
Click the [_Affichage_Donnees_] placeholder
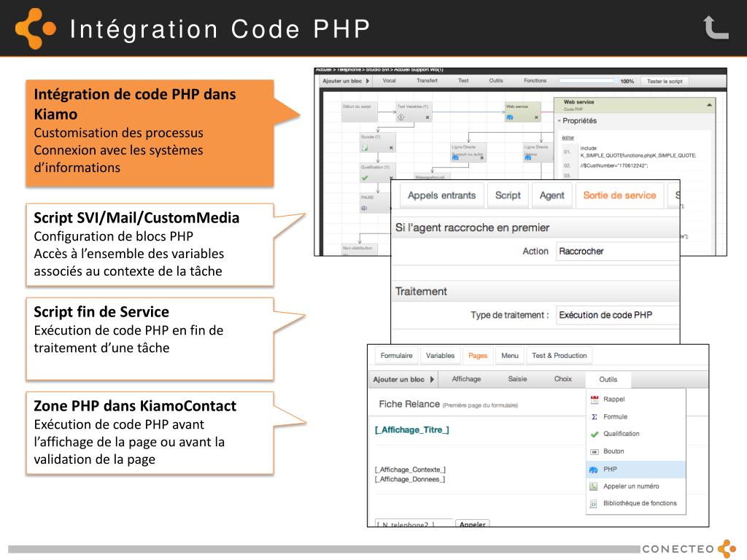click(410, 480)
